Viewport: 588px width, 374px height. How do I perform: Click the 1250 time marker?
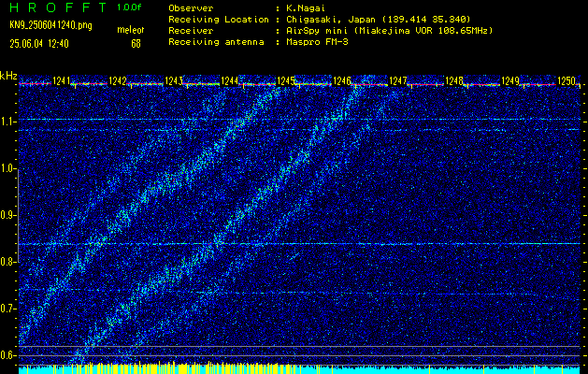click(566, 80)
